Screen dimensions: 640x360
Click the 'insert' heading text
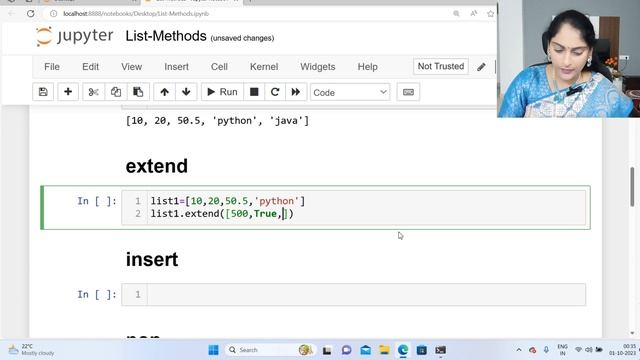point(152,260)
